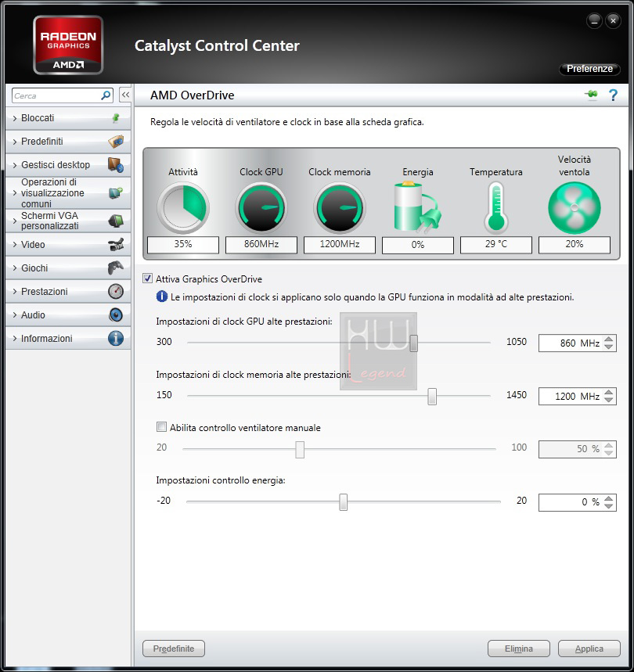The width and height of the screenshot is (634, 672).
Task: Click the blue info icon beside clock note
Action: 161,296
